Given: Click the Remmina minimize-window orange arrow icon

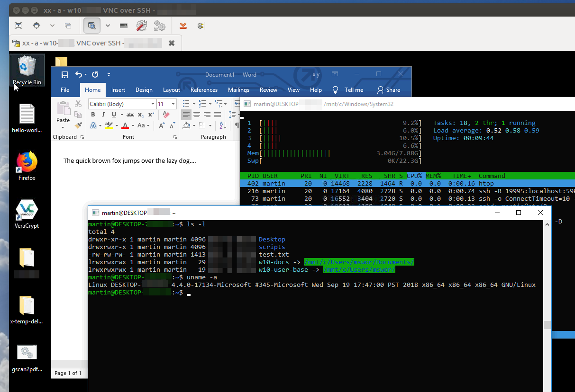Looking at the screenshot, I should tap(183, 26).
